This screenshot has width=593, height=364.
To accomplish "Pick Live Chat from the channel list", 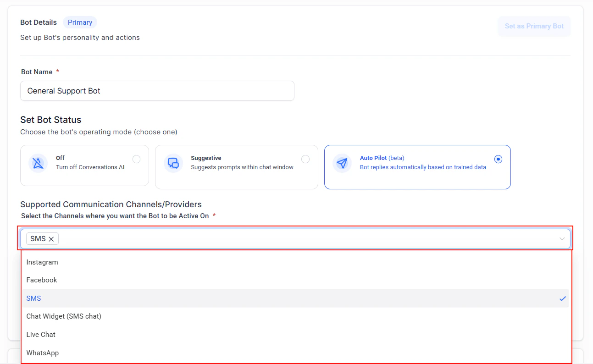I will coord(41,334).
